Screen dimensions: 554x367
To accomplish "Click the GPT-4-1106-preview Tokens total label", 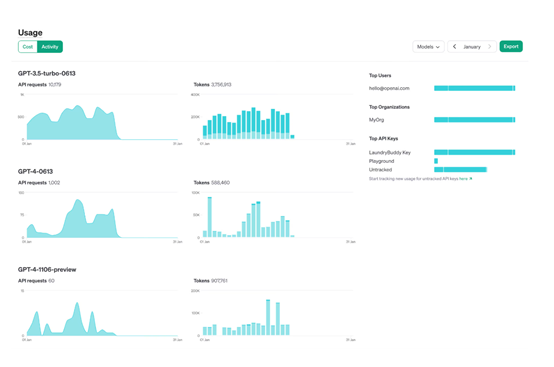I will (x=211, y=280).
